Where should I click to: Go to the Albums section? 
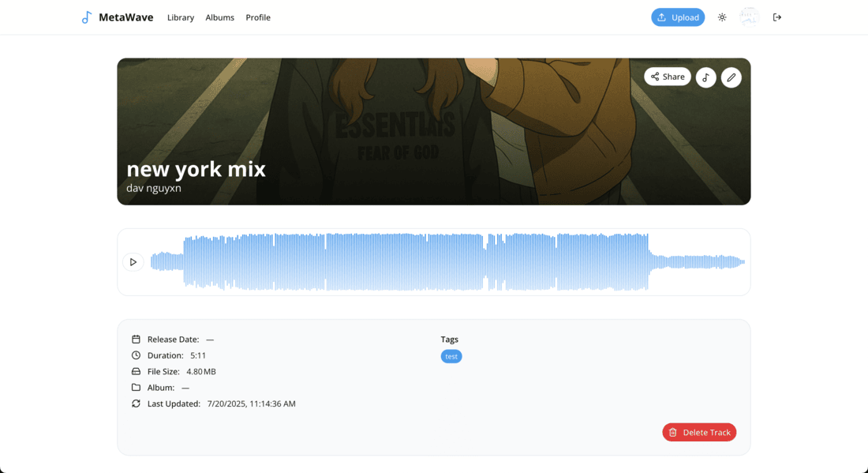[220, 17]
